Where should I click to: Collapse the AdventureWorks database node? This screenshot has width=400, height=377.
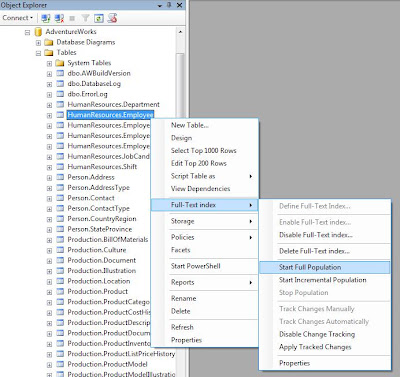tap(28, 32)
